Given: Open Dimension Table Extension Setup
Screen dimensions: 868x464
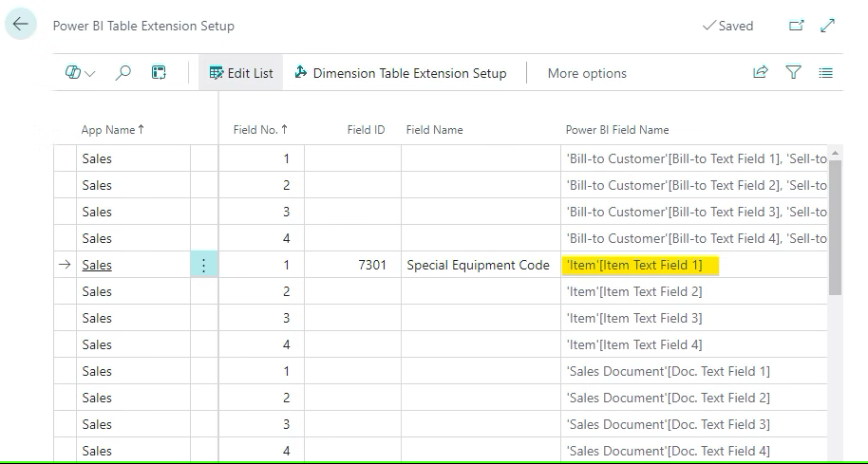Looking at the screenshot, I should click(x=400, y=73).
